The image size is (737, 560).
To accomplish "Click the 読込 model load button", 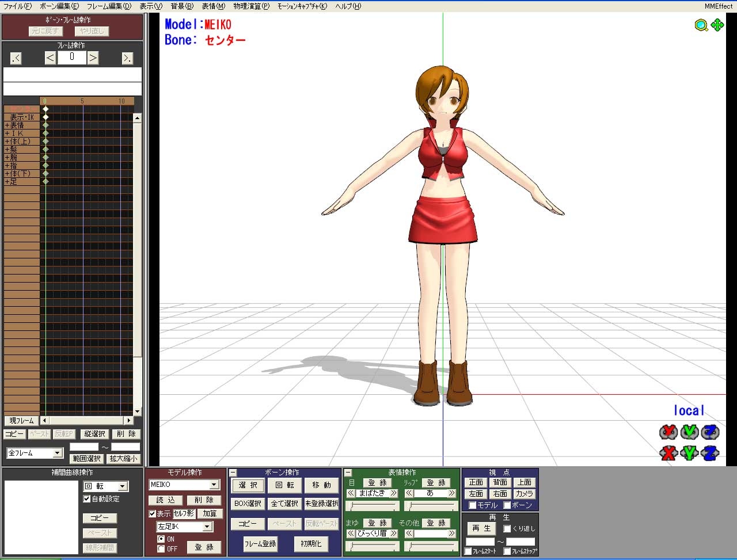I will click(x=166, y=500).
